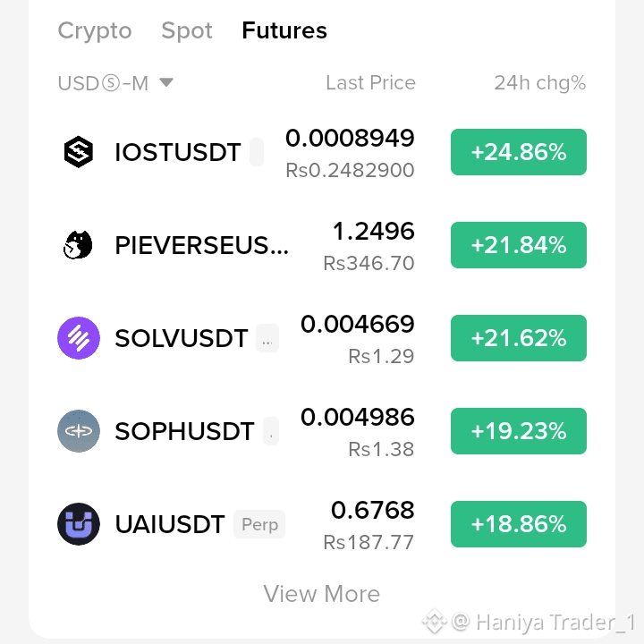Viewport: 644px width, 644px height.
Task: Click the +18.86% UAIUSDT change badge
Action: tap(518, 524)
